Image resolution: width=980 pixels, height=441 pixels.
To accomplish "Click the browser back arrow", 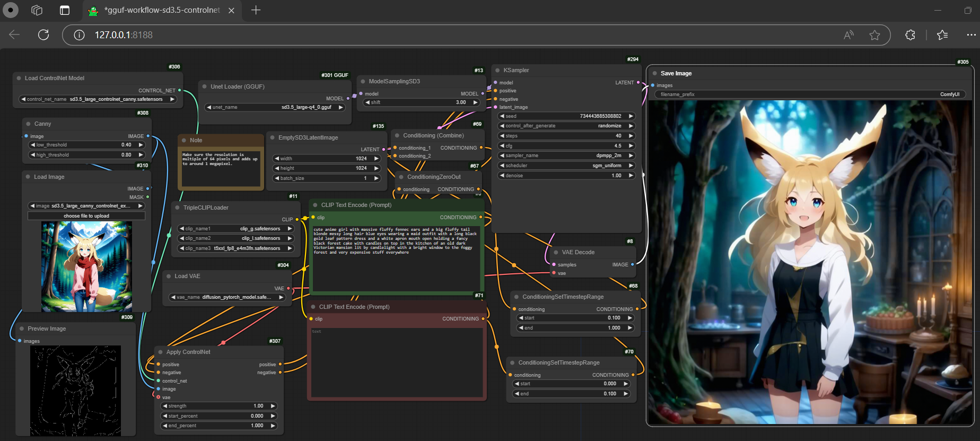I will [x=14, y=34].
